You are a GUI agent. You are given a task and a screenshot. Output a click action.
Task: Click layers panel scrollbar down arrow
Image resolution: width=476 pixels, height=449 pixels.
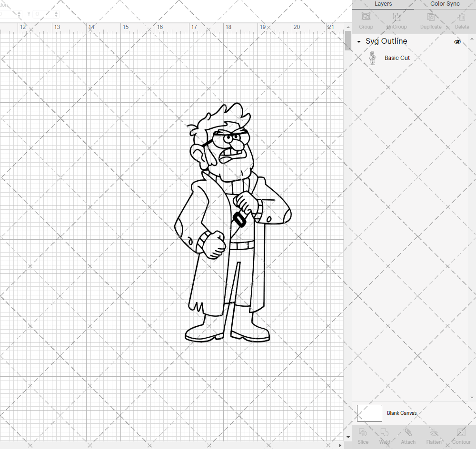point(471,398)
